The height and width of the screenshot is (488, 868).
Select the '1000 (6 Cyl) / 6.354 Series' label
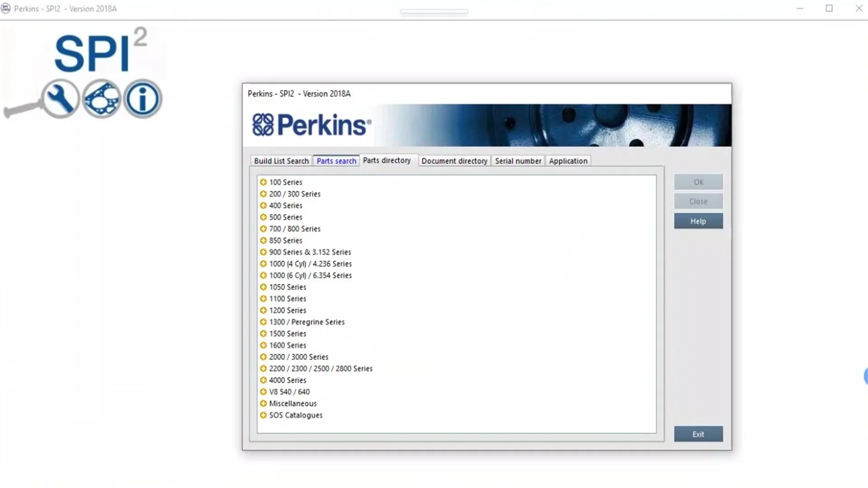[311, 275]
